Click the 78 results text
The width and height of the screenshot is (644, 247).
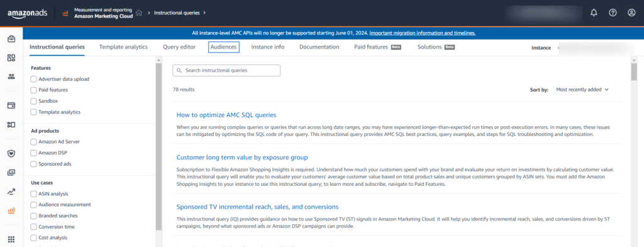click(184, 89)
